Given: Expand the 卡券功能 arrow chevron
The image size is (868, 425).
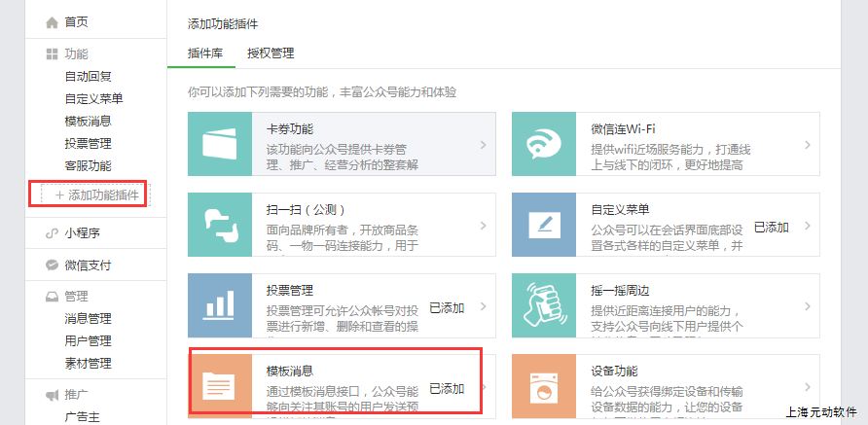Looking at the screenshot, I should tap(484, 145).
